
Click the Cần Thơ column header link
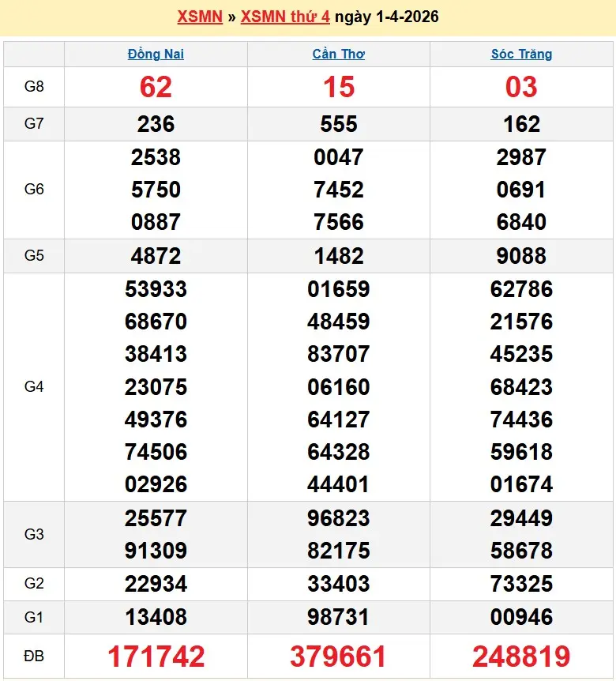point(339,55)
